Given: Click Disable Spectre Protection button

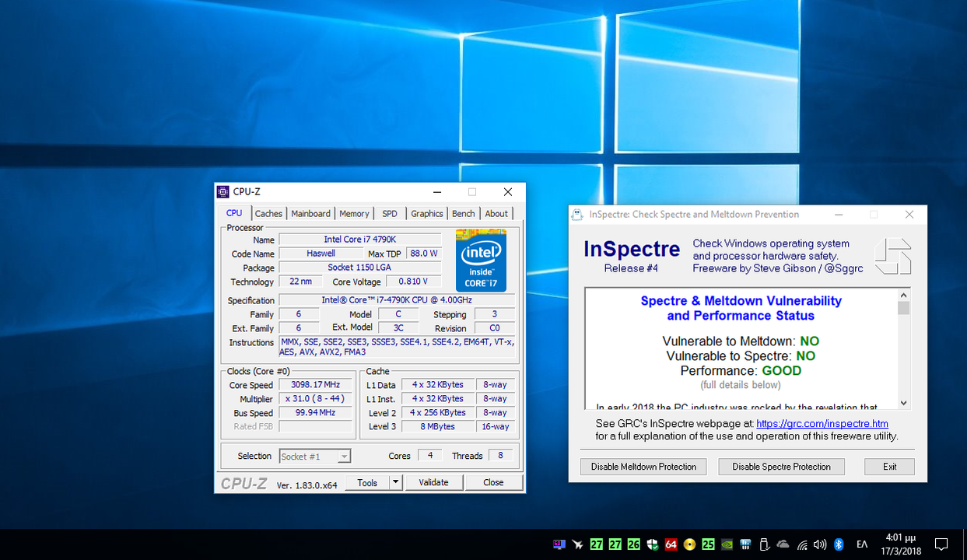Looking at the screenshot, I should pyautogui.click(x=781, y=467).
